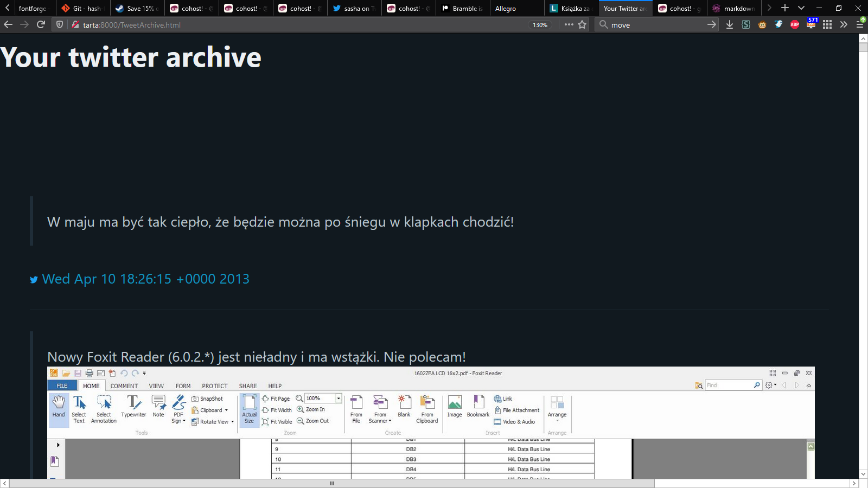This screenshot has height=488, width=868.
Task: Open the Downloads panel arrow icon
Action: point(730,24)
